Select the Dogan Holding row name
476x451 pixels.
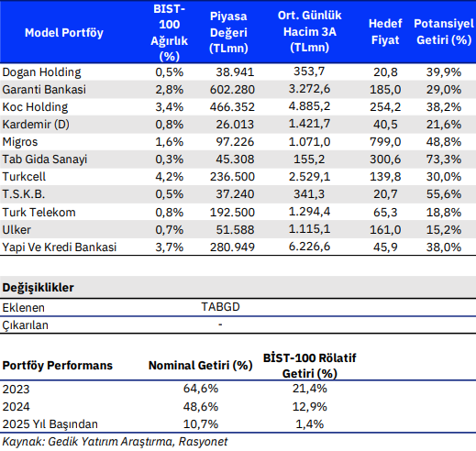point(41,72)
